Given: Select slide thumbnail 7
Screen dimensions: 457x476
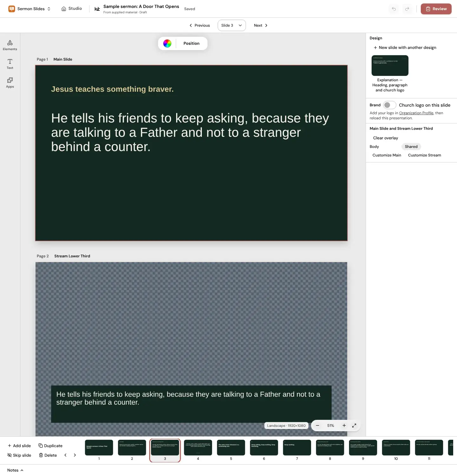Looking at the screenshot, I should 297,447.
